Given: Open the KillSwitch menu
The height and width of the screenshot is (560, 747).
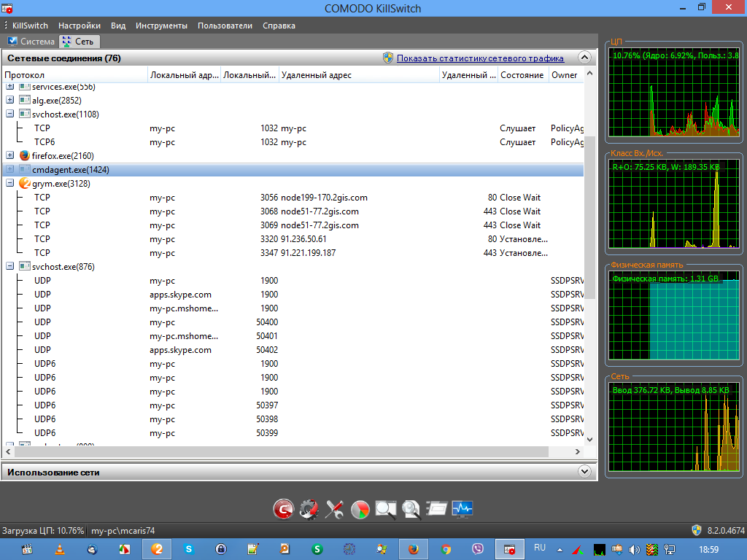Looking at the screenshot, I should point(30,26).
